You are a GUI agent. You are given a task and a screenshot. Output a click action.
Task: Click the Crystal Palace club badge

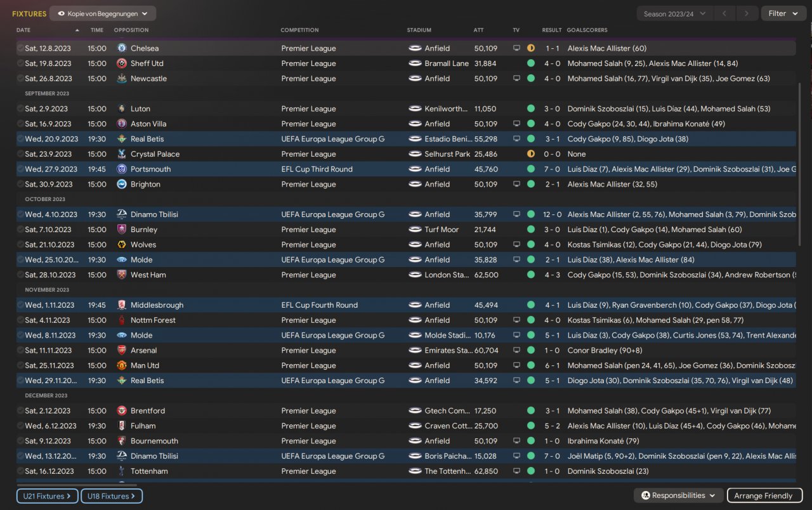click(x=122, y=154)
